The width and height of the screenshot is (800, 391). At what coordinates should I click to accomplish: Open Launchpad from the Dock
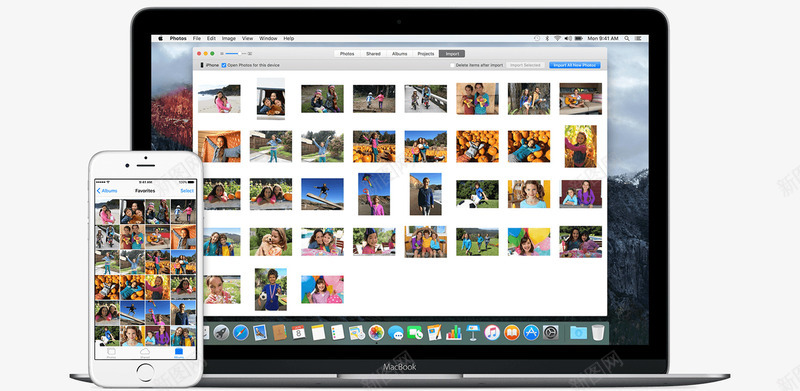[221, 332]
